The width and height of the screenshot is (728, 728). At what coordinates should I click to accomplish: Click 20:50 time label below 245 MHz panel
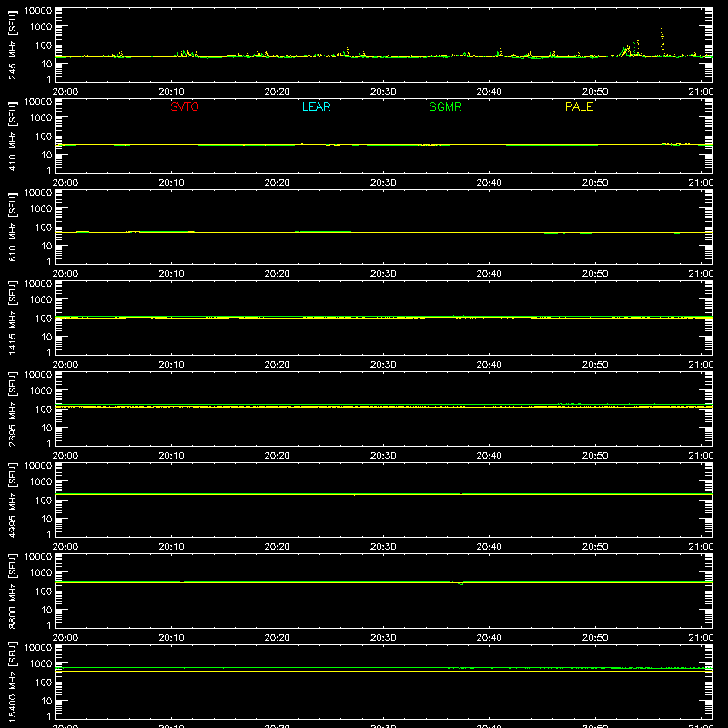[x=595, y=92]
